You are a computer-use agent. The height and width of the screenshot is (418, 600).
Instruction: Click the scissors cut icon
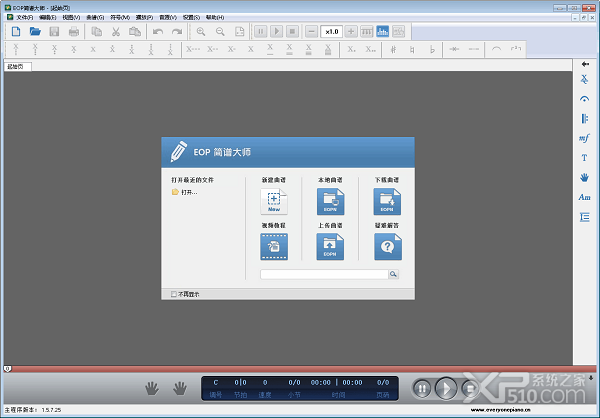tap(116, 31)
